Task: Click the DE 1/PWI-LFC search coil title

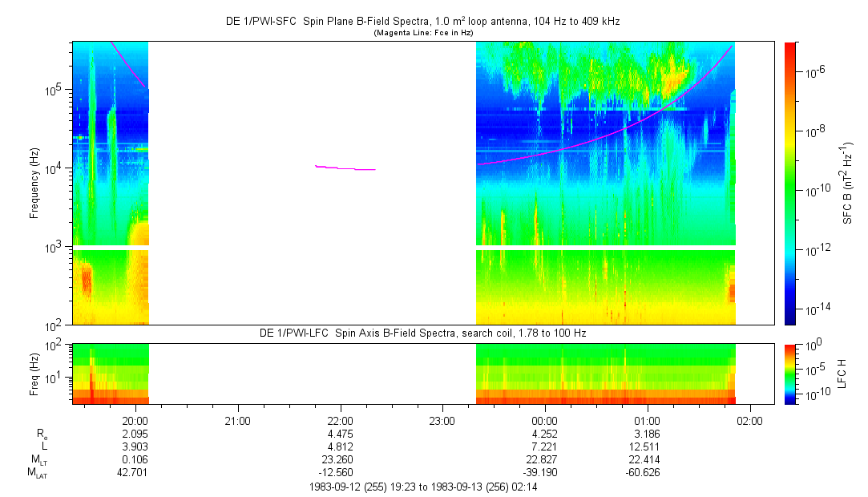Action: [x=422, y=333]
